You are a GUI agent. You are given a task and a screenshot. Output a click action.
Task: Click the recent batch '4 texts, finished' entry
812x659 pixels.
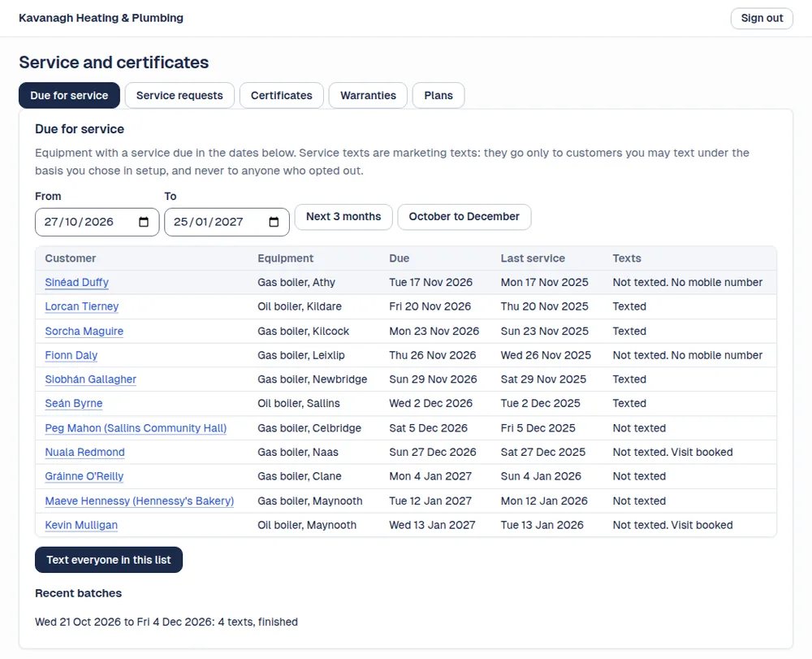click(x=166, y=622)
